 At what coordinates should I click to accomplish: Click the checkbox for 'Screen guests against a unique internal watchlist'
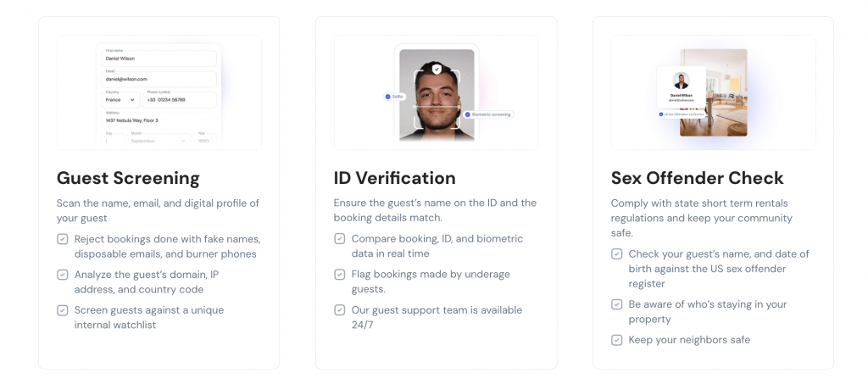coord(62,310)
